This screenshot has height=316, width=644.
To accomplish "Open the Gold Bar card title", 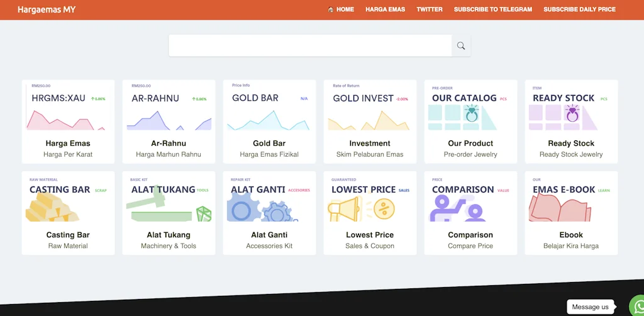I will tap(269, 144).
